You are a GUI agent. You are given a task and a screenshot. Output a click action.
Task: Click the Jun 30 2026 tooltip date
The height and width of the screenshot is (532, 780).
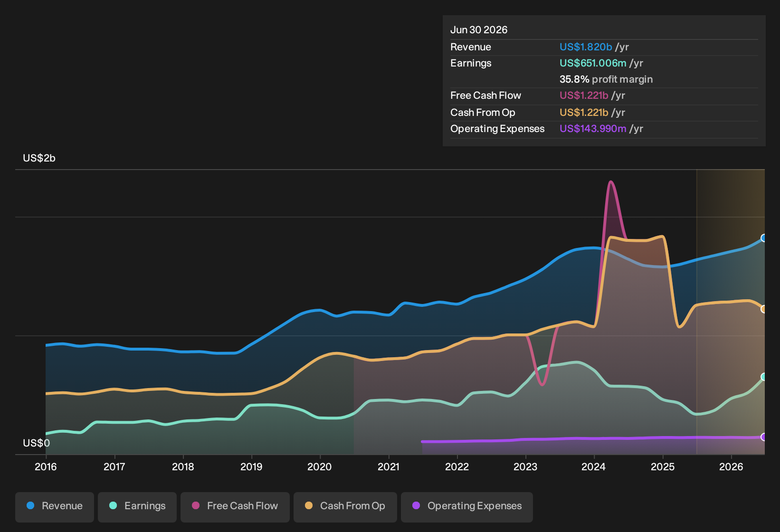point(479,30)
